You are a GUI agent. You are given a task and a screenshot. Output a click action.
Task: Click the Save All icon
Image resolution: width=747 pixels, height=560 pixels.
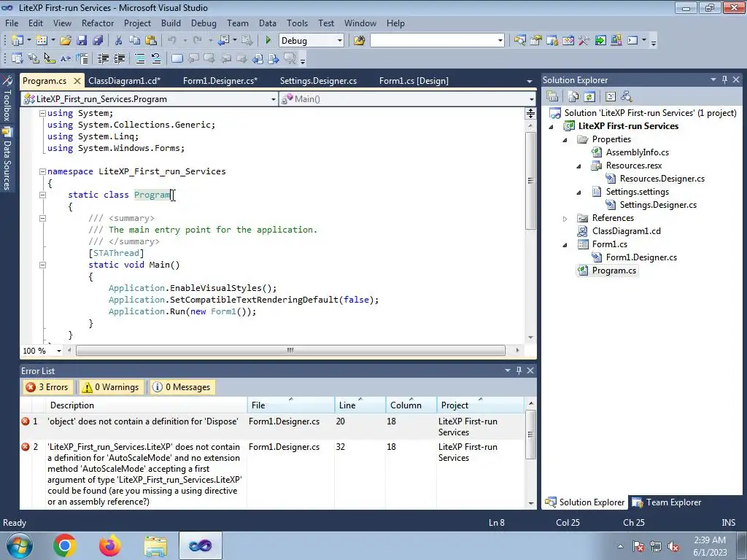click(x=98, y=41)
